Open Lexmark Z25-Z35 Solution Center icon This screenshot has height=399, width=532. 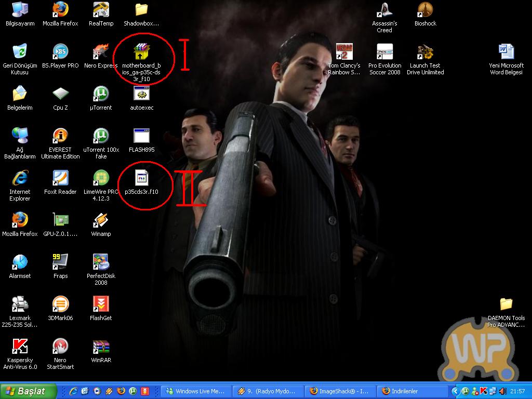click(x=20, y=312)
